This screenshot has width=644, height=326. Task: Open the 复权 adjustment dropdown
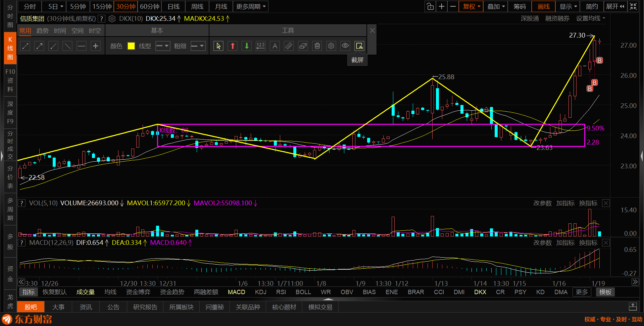pos(472,6)
